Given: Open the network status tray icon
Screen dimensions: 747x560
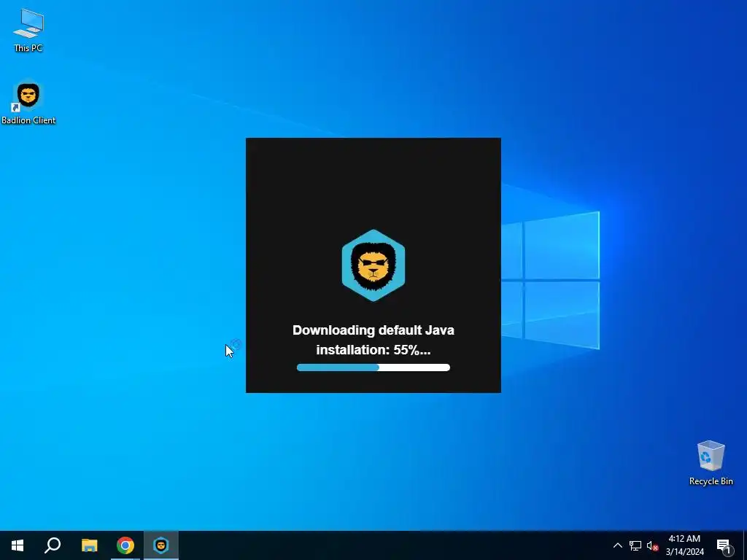Looking at the screenshot, I should (x=635, y=545).
